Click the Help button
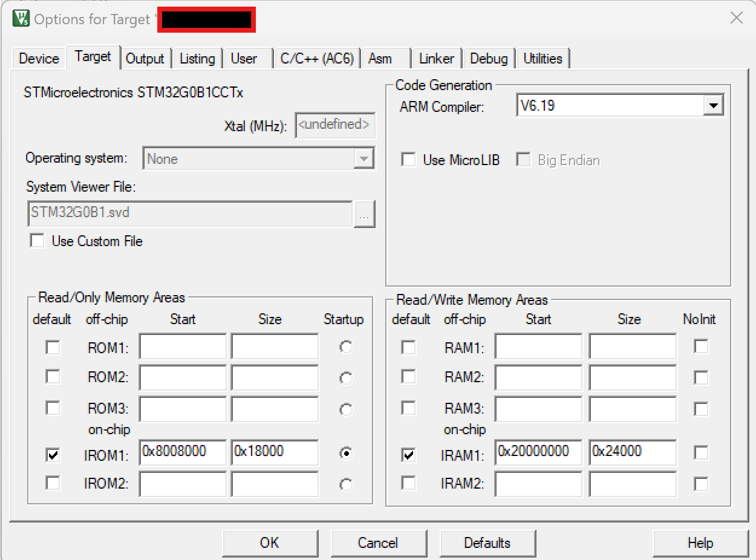 (701, 542)
